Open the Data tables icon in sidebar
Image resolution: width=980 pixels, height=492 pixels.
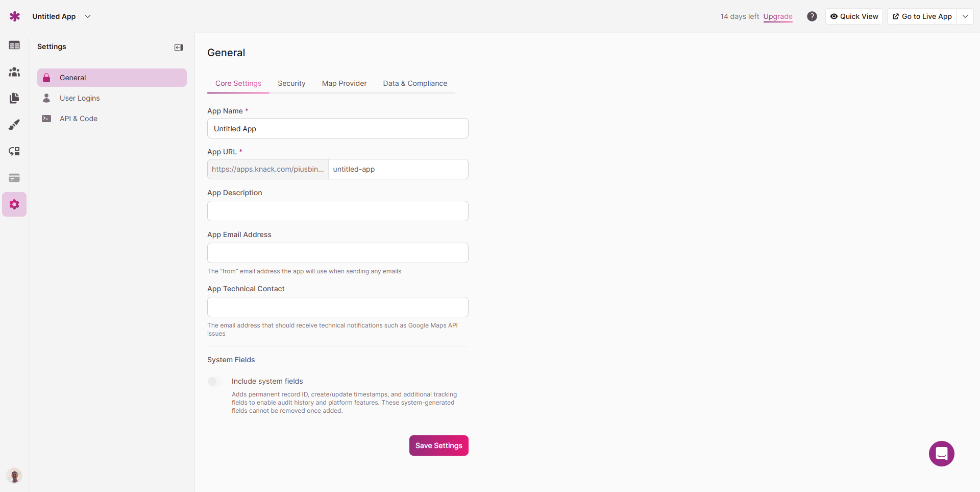click(14, 45)
